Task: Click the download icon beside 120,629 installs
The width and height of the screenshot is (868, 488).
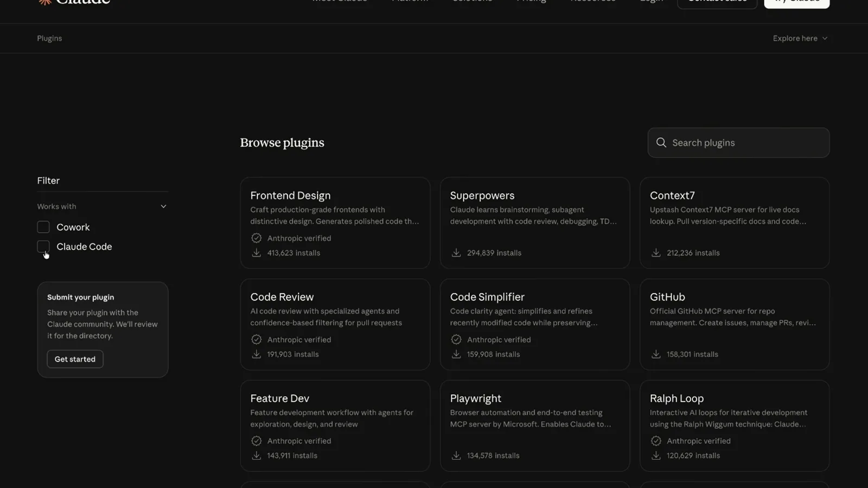Action: [x=656, y=455]
